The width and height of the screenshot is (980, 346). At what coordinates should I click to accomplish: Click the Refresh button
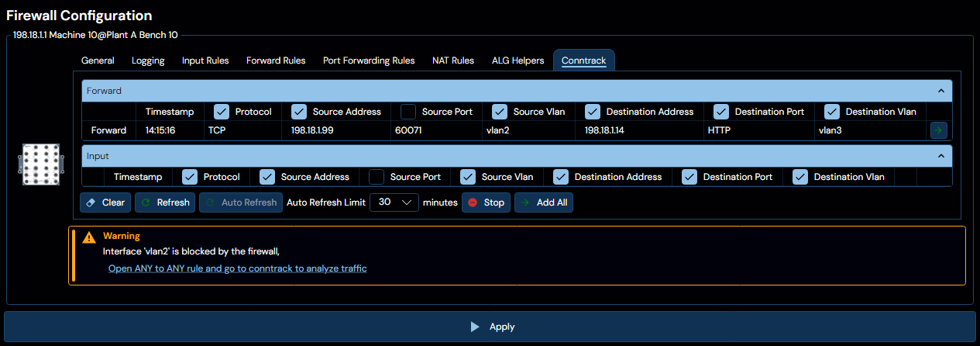[165, 202]
